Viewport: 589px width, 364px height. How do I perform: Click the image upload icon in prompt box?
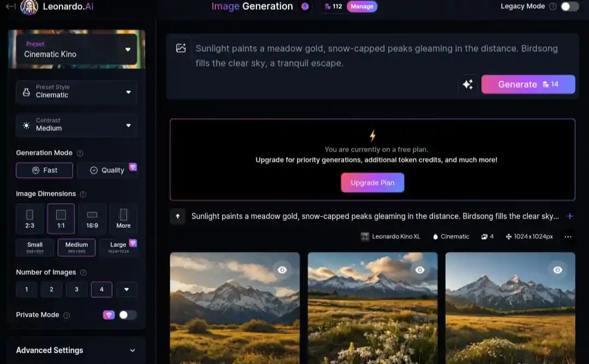[x=181, y=48]
